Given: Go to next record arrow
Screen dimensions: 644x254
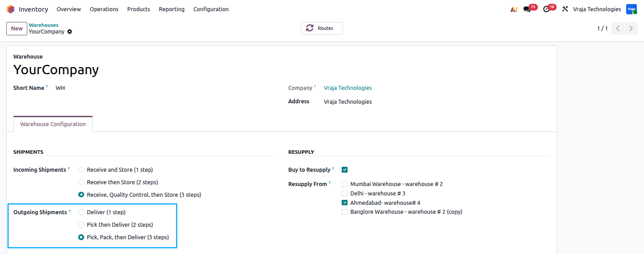Looking at the screenshot, I should (631, 28).
